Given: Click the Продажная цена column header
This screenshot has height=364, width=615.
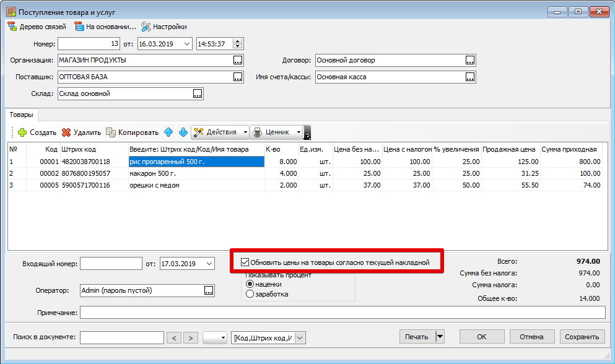Looking at the screenshot, I should [x=510, y=149].
